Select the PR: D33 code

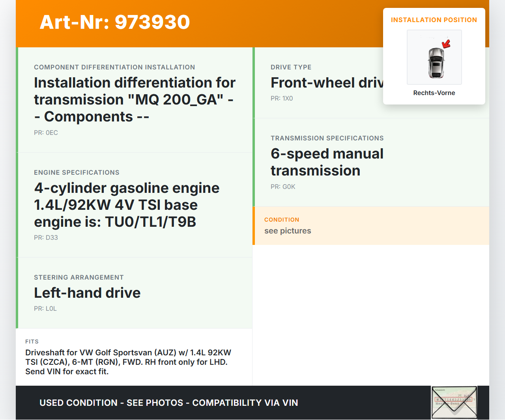pyautogui.click(x=46, y=237)
